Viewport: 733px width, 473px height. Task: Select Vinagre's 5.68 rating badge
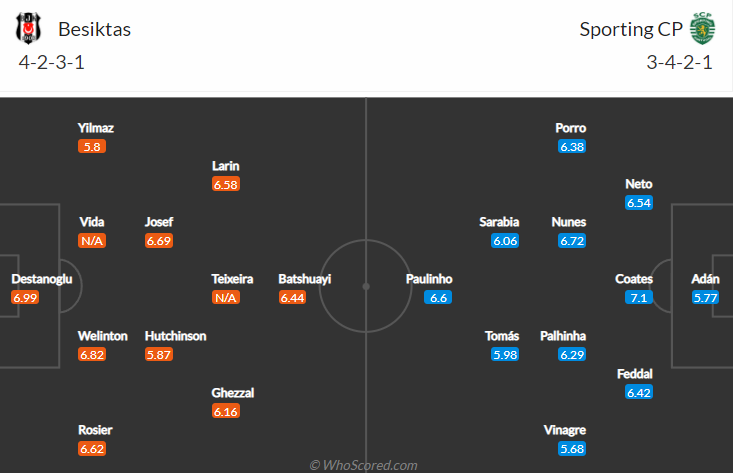click(x=572, y=449)
